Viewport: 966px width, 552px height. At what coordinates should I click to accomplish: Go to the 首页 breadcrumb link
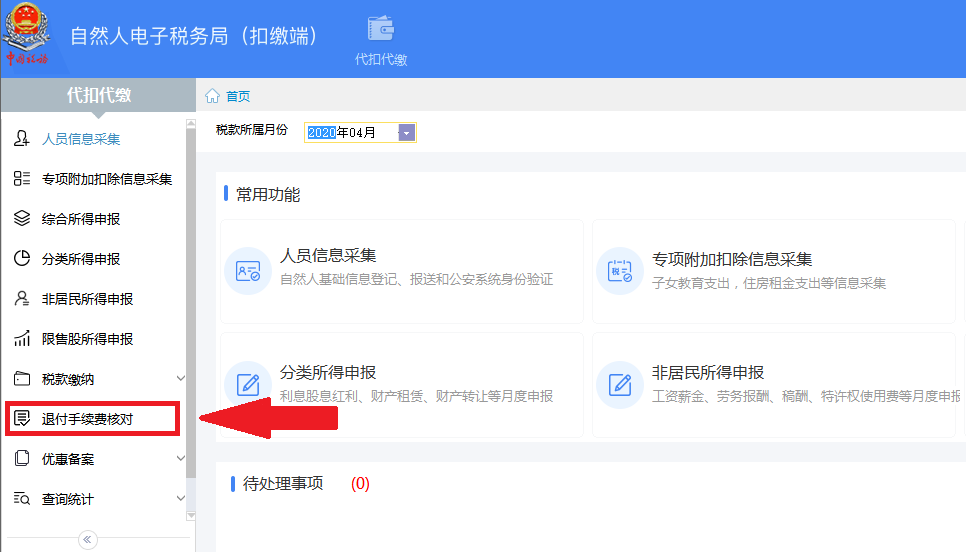(238, 96)
